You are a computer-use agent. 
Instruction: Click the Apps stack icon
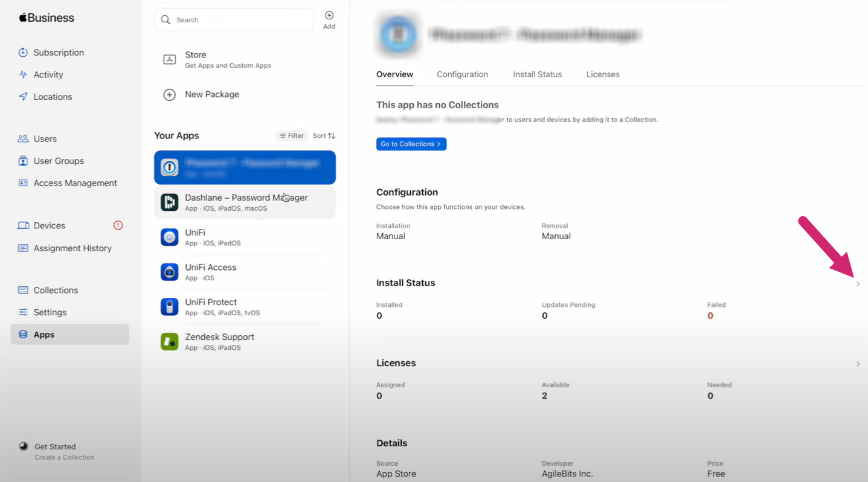coord(23,335)
